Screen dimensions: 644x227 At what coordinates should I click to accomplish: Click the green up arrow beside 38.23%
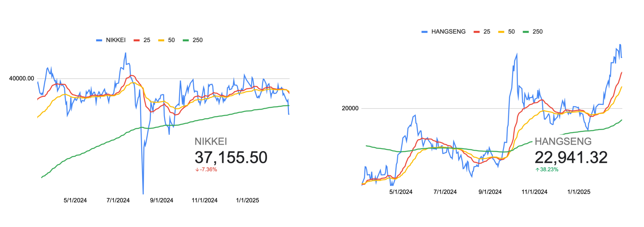[538, 170]
